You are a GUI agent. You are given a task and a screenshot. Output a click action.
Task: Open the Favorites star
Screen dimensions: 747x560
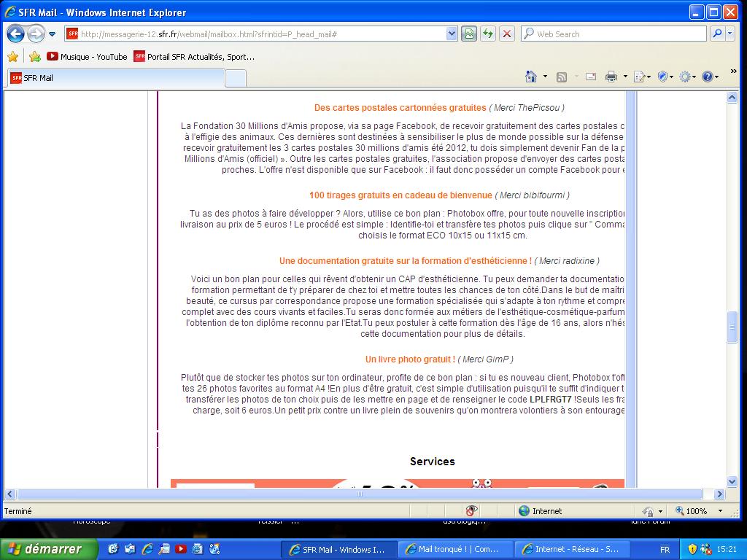(13, 57)
